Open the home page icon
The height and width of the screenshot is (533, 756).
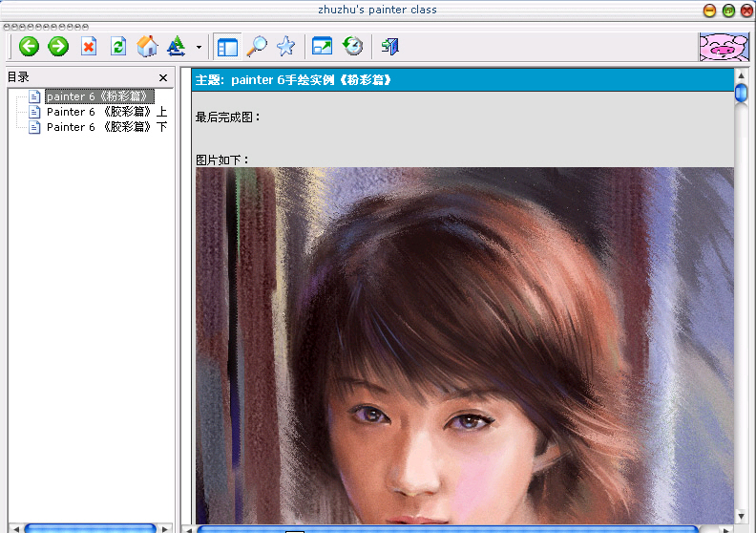click(147, 46)
